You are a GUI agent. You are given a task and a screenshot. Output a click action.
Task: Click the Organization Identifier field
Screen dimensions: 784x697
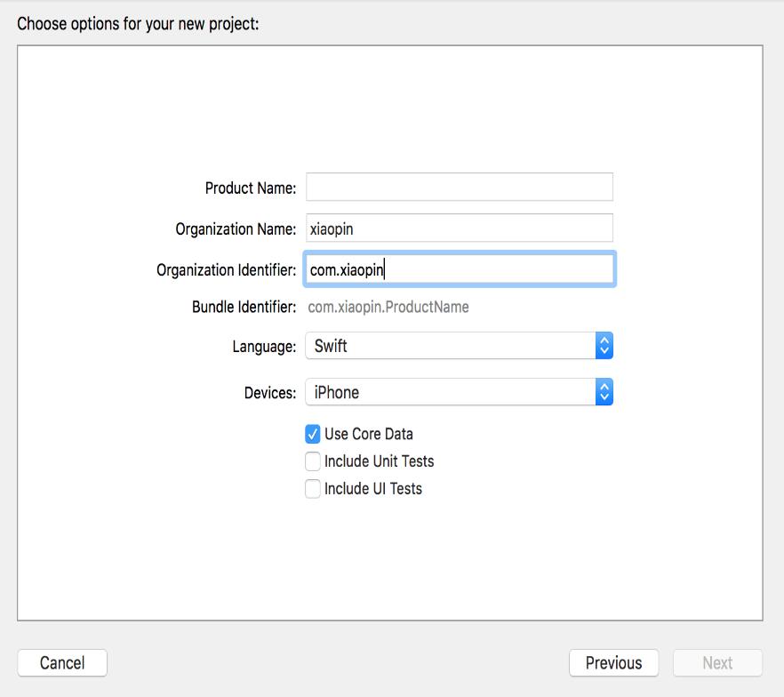tap(459, 269)
